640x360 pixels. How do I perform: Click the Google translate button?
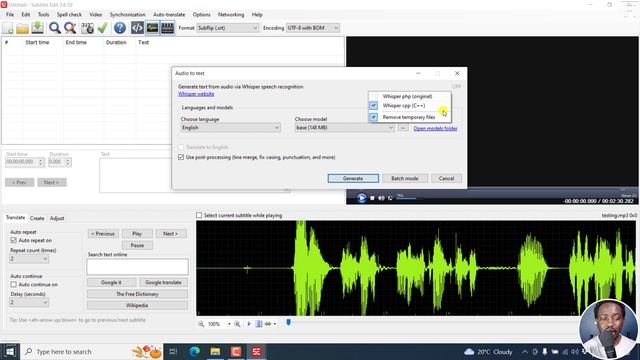(x=163, y=282)
